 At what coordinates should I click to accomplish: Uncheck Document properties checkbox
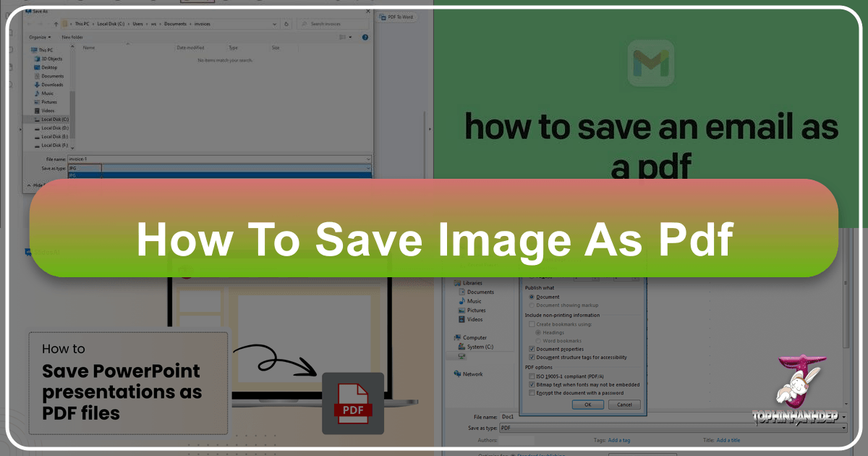[532, 349]
